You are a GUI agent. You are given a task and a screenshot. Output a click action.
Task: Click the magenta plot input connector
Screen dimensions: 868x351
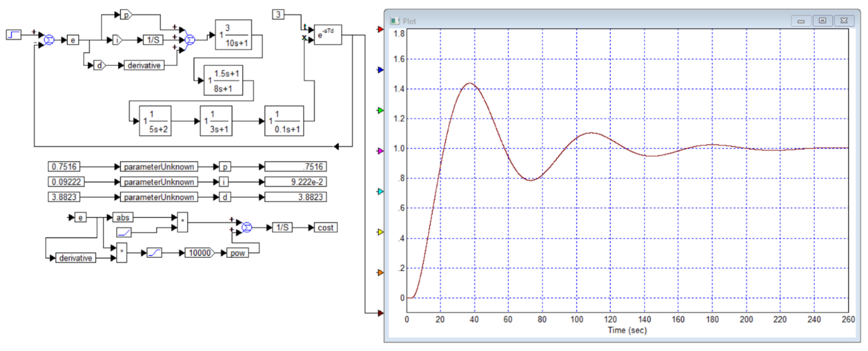point(380,151)
